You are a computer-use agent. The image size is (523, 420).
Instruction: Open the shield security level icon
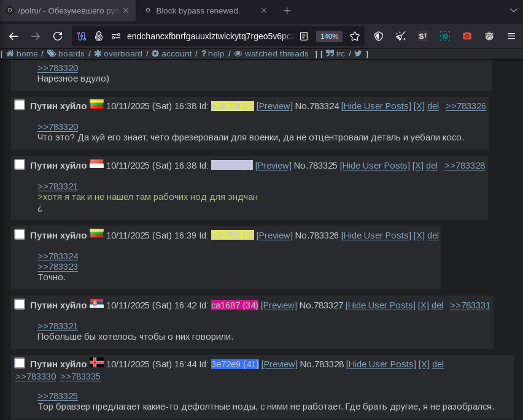click(x=379, y=36)
